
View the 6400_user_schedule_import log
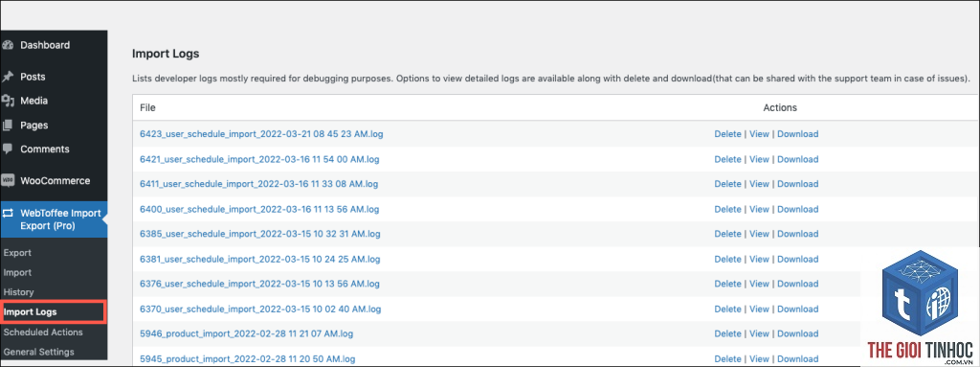759,209
